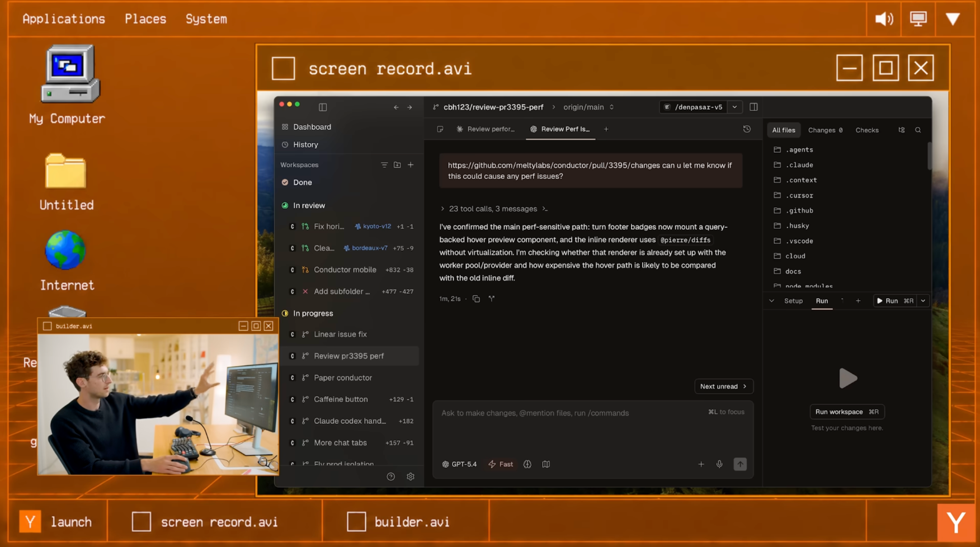The width and height of the screenshot is (980, 547).
Task: Click the new folder icon beside Workspaces
Action: (x=397, y=165)
